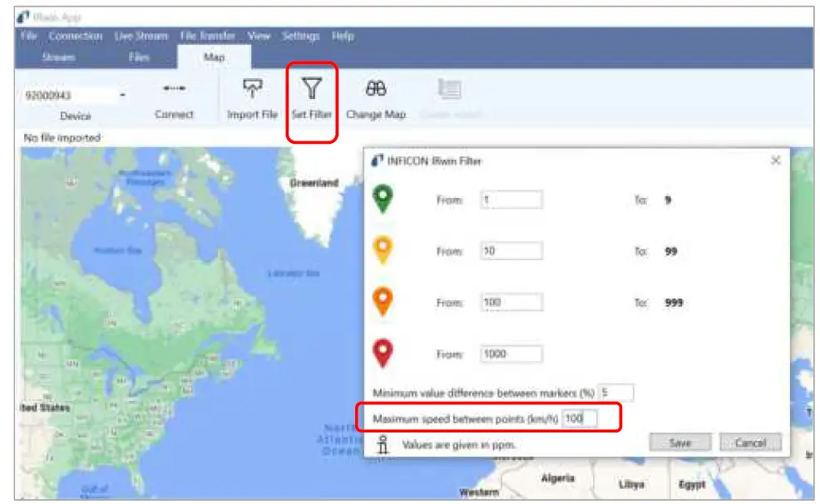Close the INFICON IRwin Filter dialog
820x504 pixels.
776,160
